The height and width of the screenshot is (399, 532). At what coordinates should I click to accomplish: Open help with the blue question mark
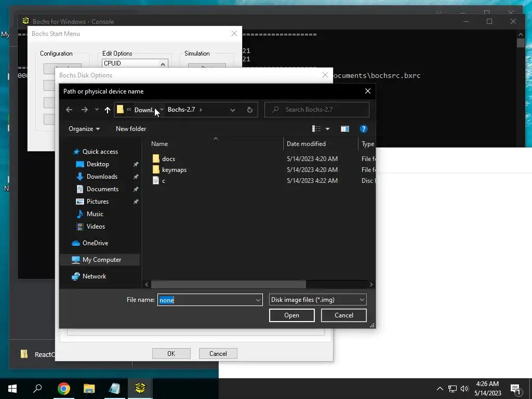tap(363, 129)
